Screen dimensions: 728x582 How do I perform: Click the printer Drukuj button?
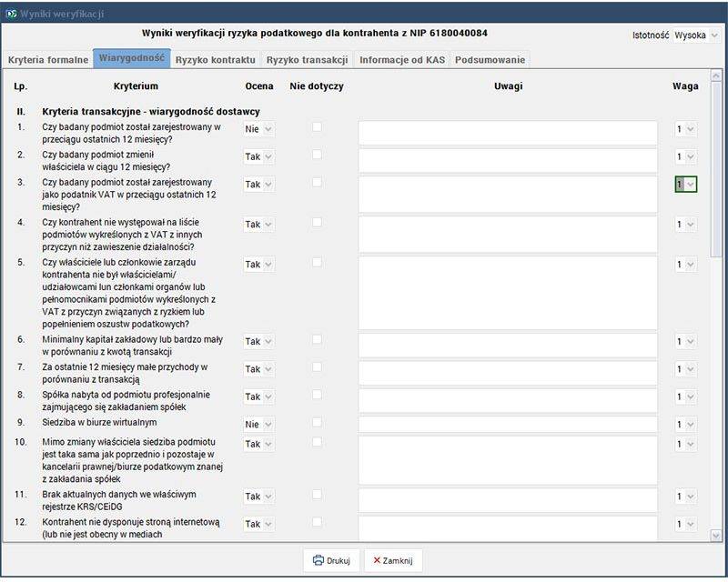coord(331,561)
